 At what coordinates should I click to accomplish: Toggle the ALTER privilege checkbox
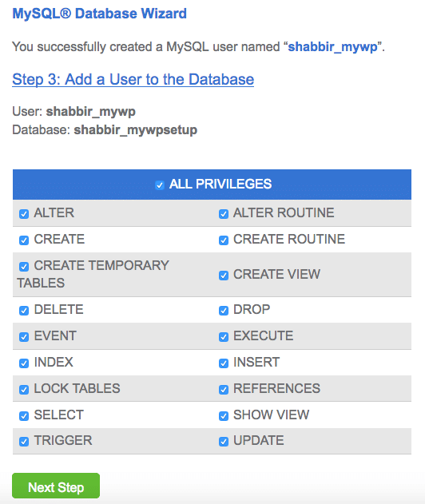point(24,214)
